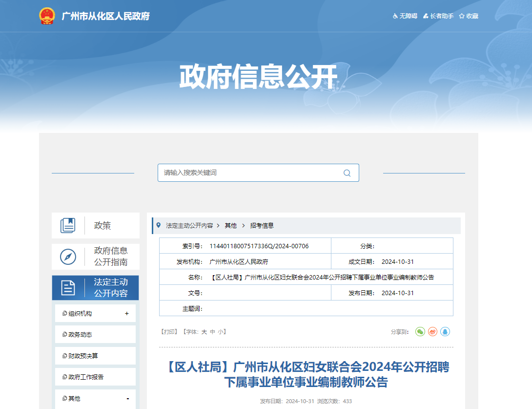Click the 打印 print link
532x409 pixels.
(x=169, y=332)
